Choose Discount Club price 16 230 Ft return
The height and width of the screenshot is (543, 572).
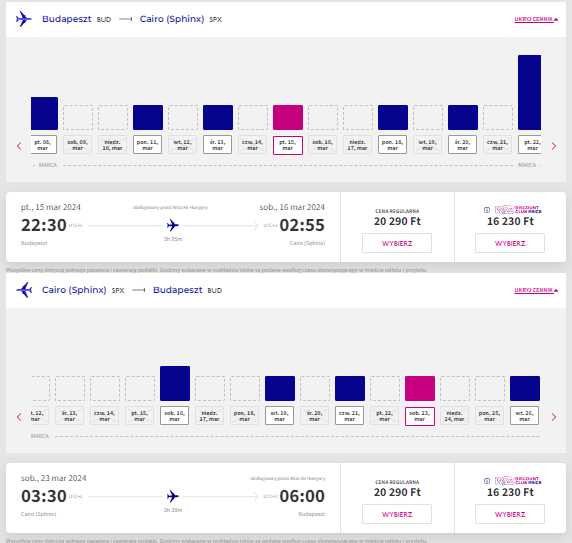(510, 514)
